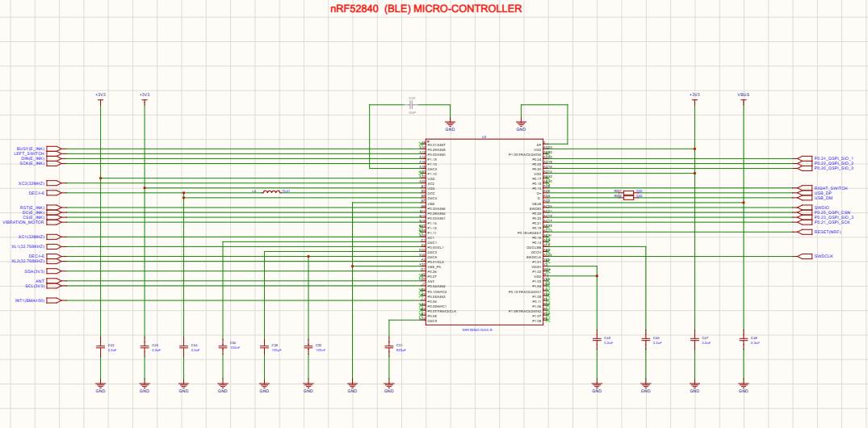Screen dimensions: 868x428
Task: Click the RST(E_INK) port symbol
Action: (54, 208)
